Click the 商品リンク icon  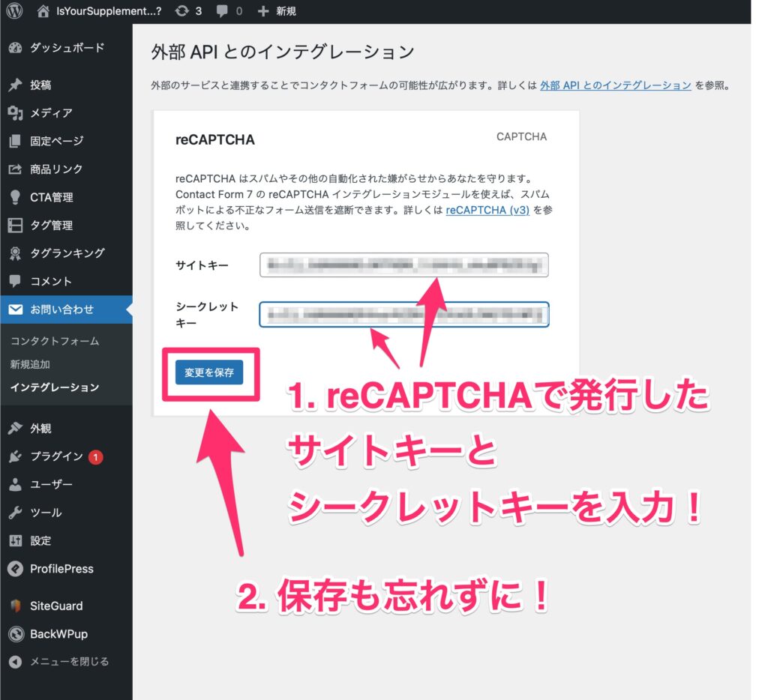15,169
